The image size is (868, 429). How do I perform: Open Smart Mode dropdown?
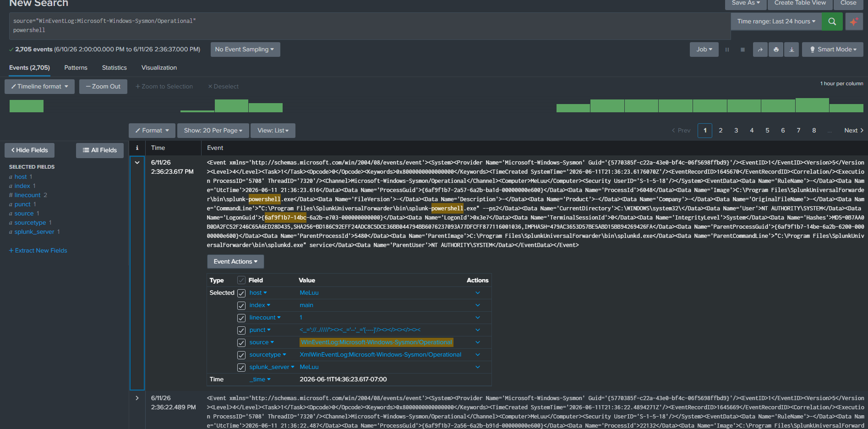833,49
